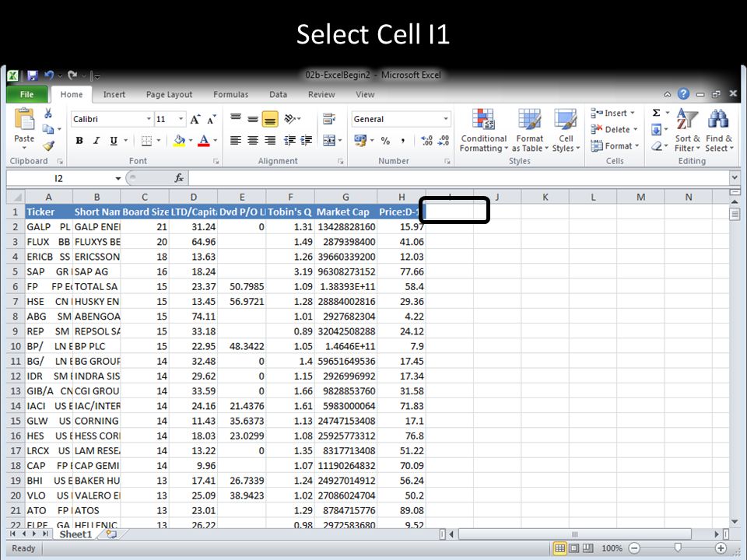Toggle top align button
This screenshot has width=747, height=560.
235,118
